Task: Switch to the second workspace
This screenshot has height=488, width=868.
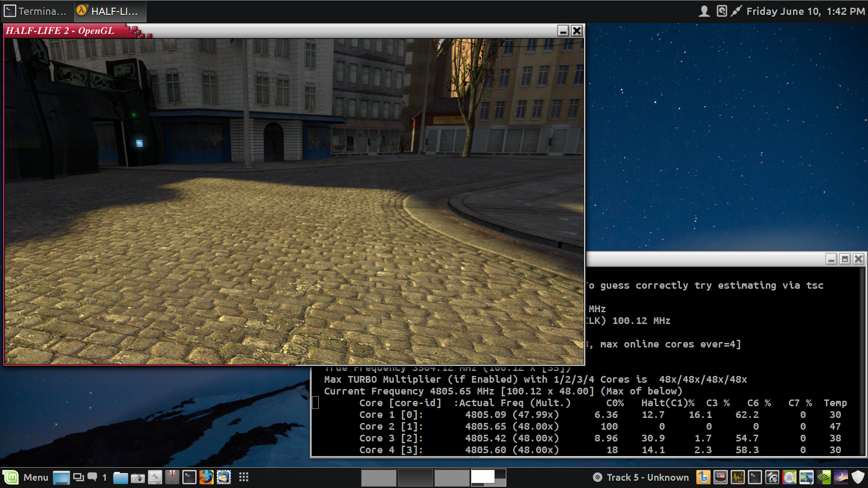Action: click(415, 478)
